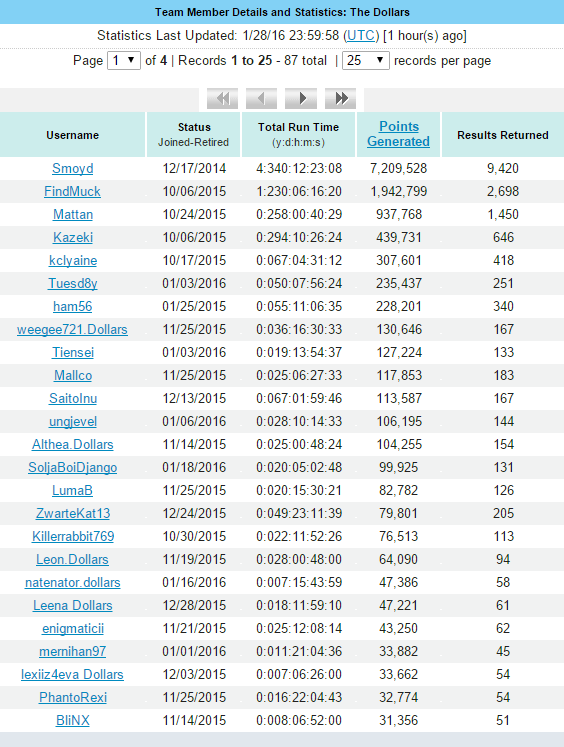Click on ZwarteKat13 username
Screen dimensions: 564x747
[72, 514]
